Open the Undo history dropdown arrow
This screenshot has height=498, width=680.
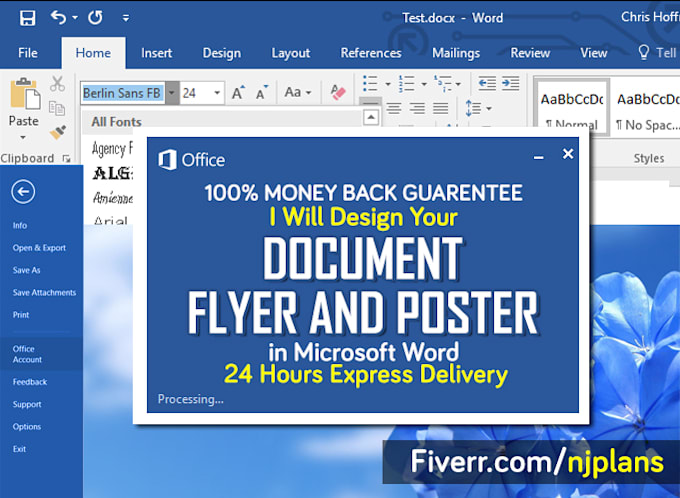pos(75,18)
